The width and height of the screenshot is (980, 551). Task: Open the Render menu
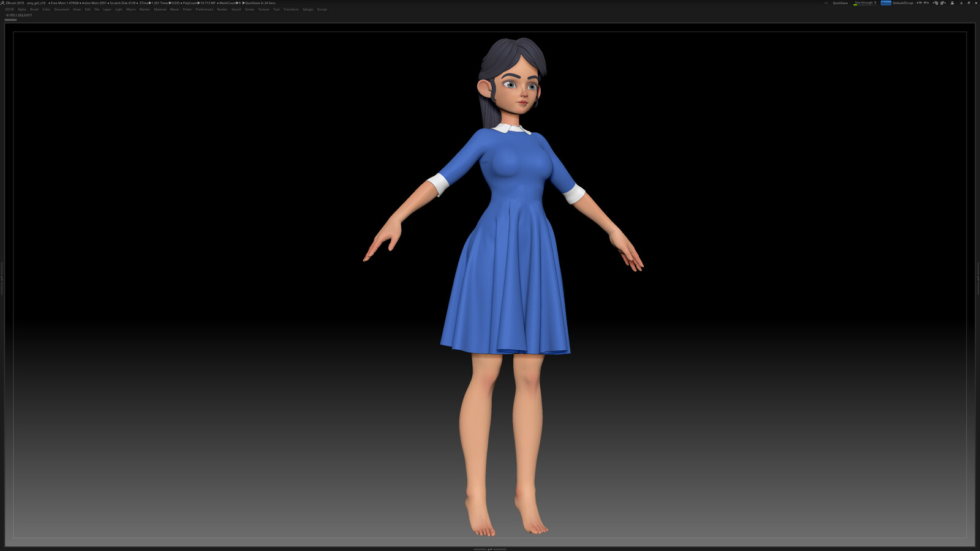(x=222, y=9)
